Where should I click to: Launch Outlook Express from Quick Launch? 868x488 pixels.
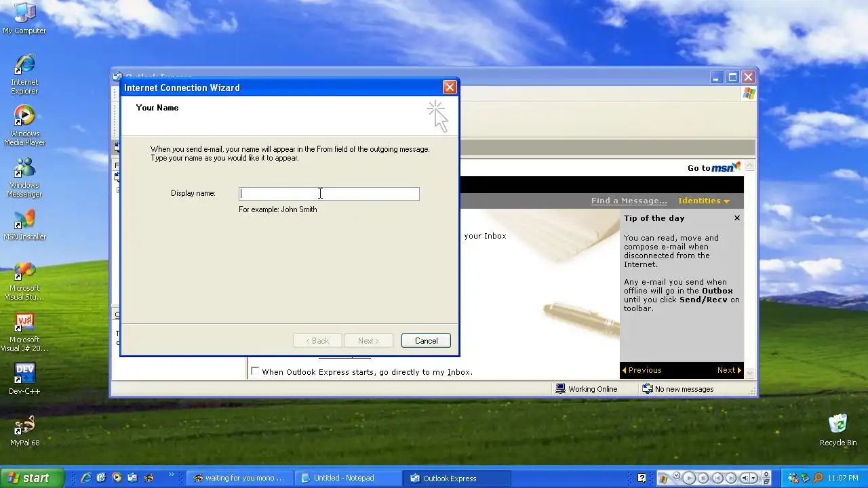pyautogui.click(x=132, y=478)
